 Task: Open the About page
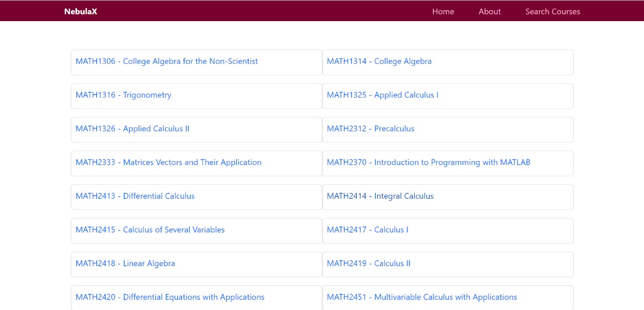coord(490,12)
